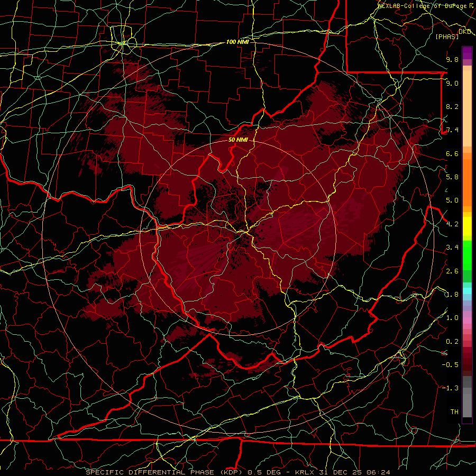Pick the cyan band on the color bar
476x476 pixels.
pyautogui.click(x=467, y=291)
